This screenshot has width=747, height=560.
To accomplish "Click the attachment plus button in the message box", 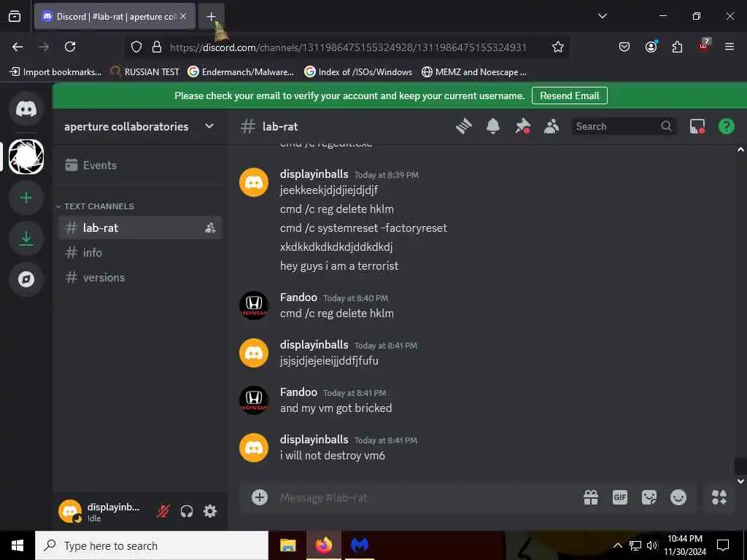I will pos(260,497).
